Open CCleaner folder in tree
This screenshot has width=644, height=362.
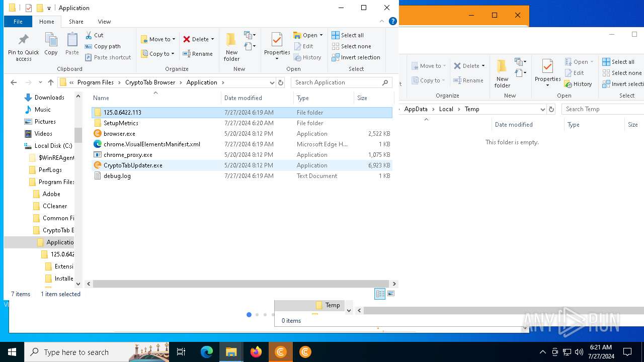(x=54, y=206)
